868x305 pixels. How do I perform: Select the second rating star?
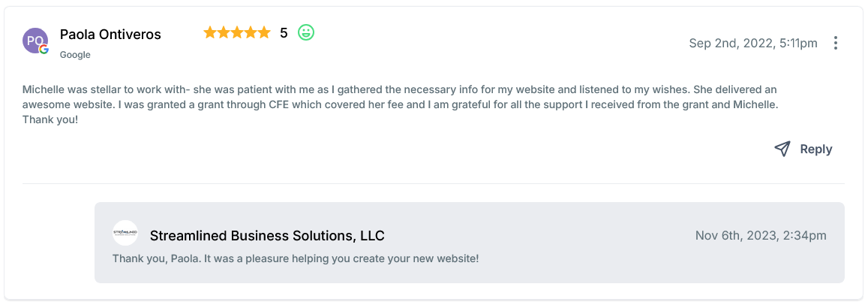click(x=223, y=32)
